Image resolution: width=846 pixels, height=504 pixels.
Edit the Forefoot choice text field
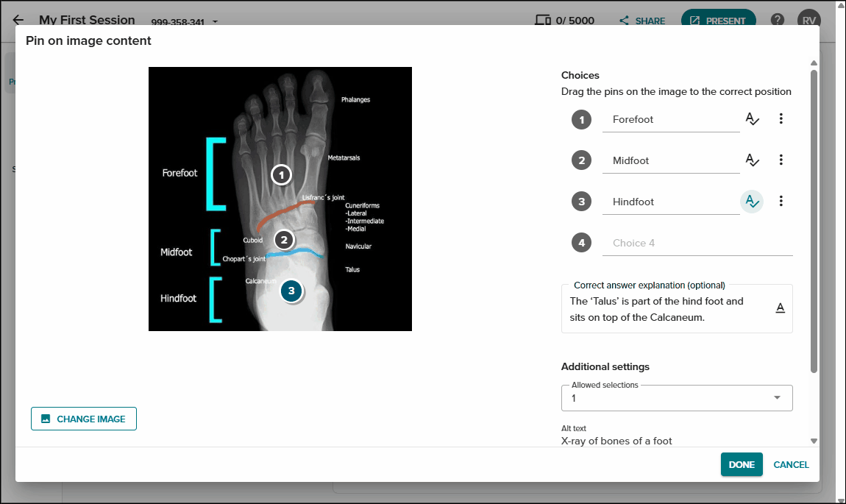[x=671, y=120]
